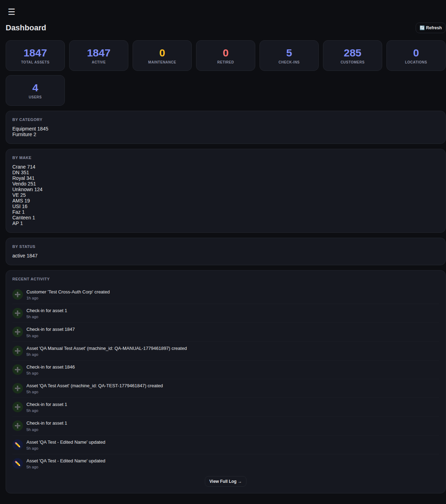
Task: Open the Maintenance stat card
Action: tap(162, 56)
